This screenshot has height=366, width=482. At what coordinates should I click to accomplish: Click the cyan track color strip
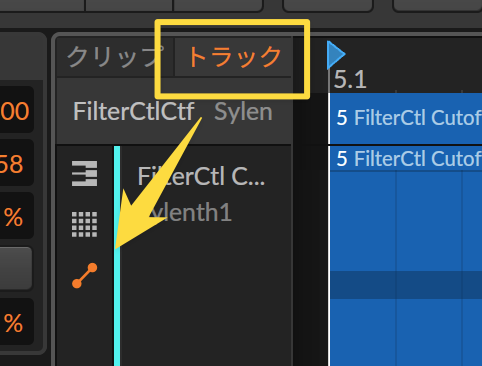point(117,256)
